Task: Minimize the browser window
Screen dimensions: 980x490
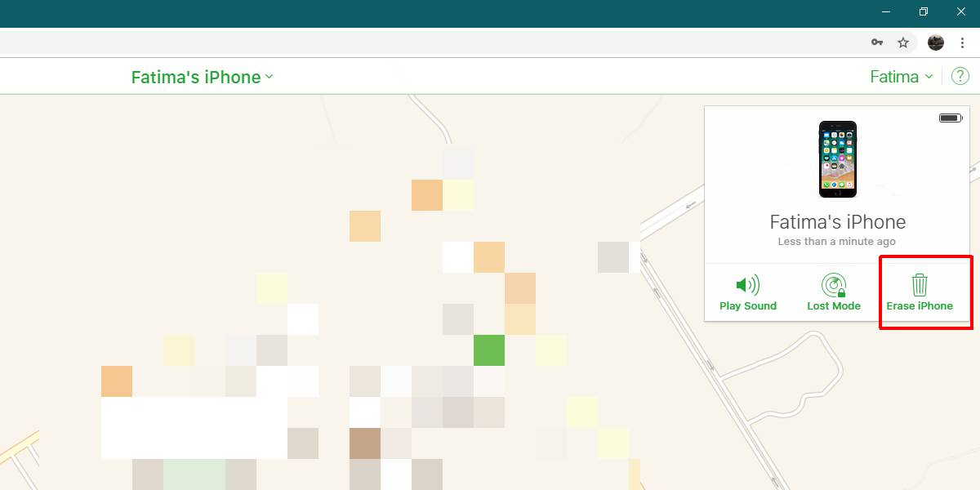Action: click(885, 11)
